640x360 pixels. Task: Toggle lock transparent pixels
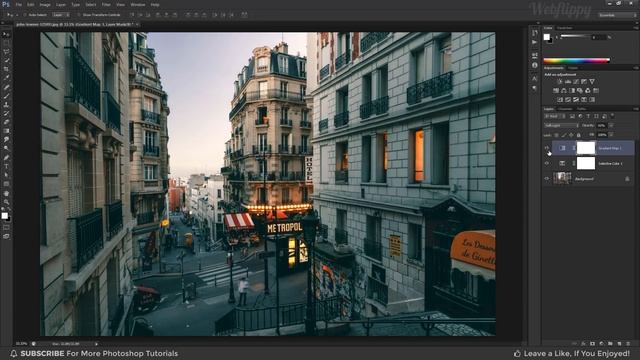click(x=556, y=135)
